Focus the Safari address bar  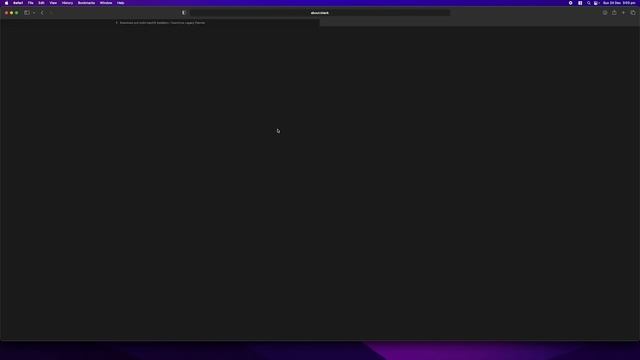(320, 13)
